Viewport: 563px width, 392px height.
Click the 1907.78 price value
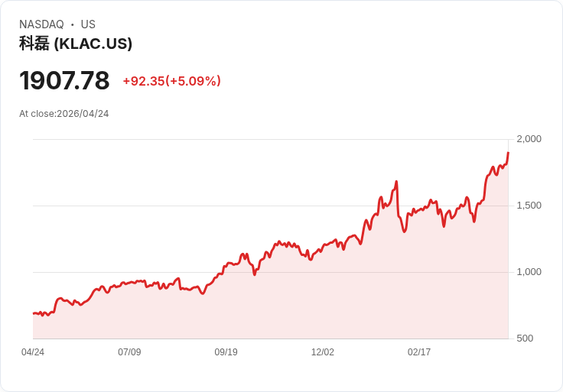(64, 80)
